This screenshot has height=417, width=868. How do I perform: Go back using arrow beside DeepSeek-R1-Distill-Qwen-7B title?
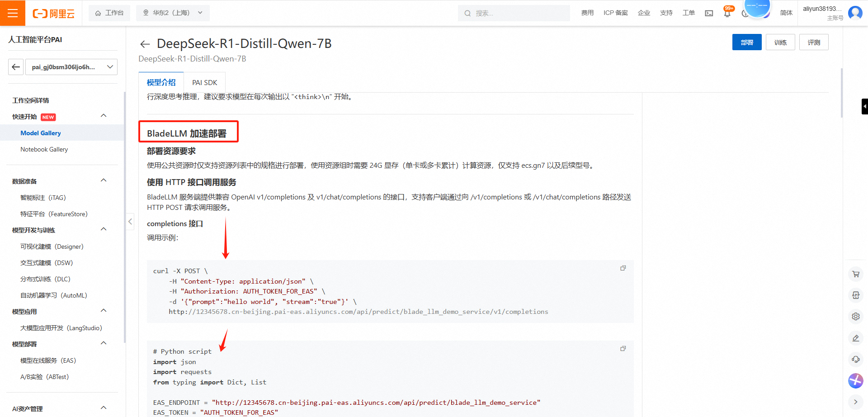pyautogui.click(x=145, y=44)
